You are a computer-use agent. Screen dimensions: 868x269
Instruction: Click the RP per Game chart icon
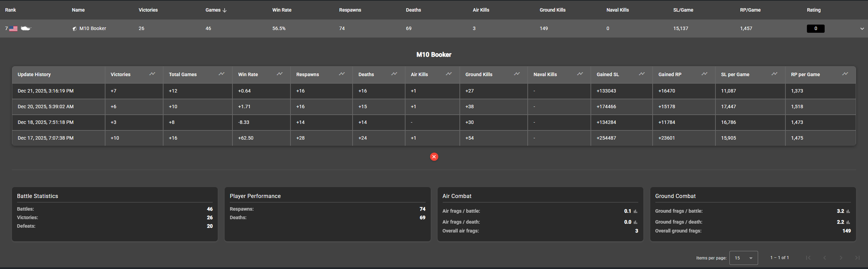click(x=845, y=74)
